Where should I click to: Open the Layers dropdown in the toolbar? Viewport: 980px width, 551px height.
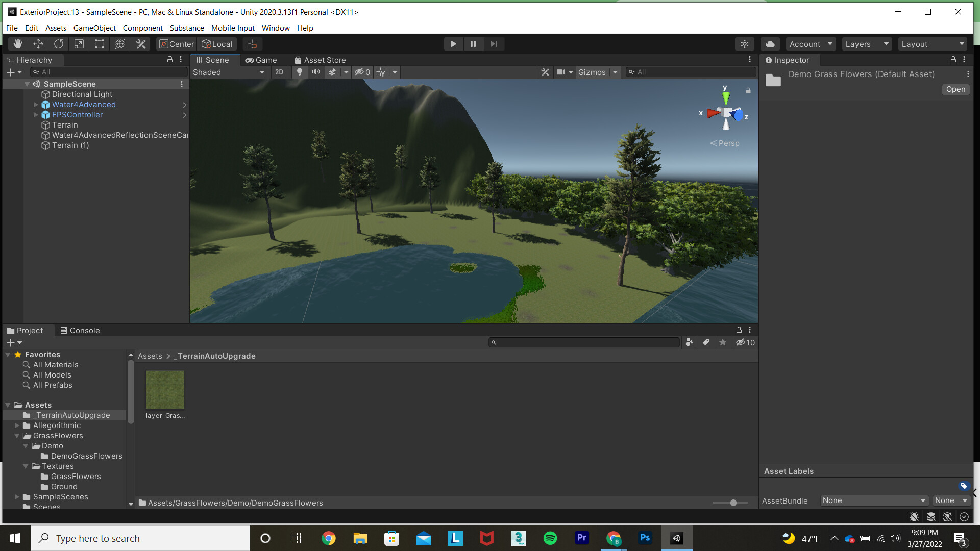[866, 44]
